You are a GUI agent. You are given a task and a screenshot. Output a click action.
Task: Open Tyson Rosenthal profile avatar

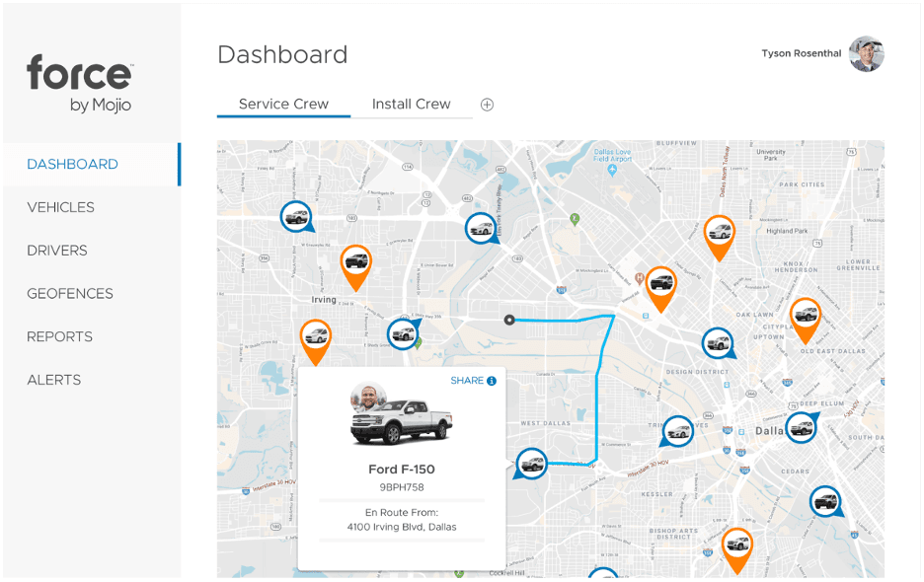(x=867, y=54)
